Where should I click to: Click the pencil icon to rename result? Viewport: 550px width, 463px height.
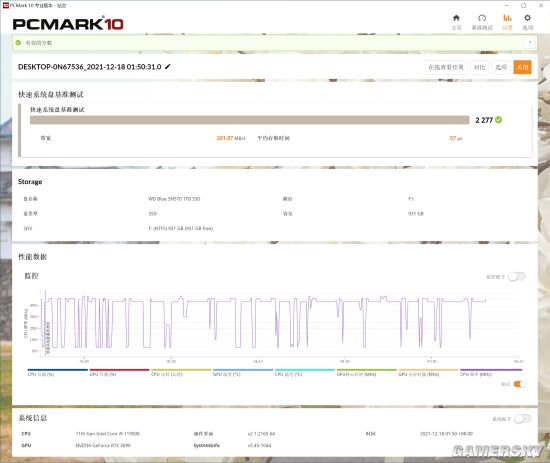pyautogui.click(x=168, y=67)
